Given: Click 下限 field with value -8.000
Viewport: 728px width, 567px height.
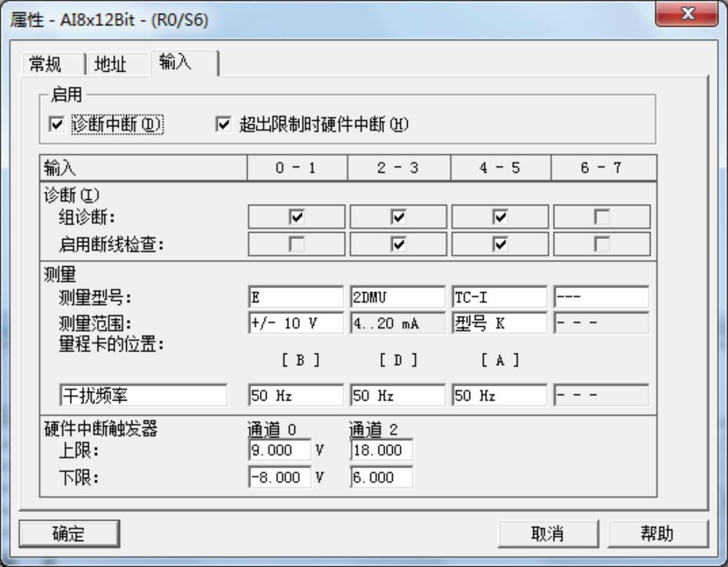Looking at the screenshot, I should (x=280, y=477).
